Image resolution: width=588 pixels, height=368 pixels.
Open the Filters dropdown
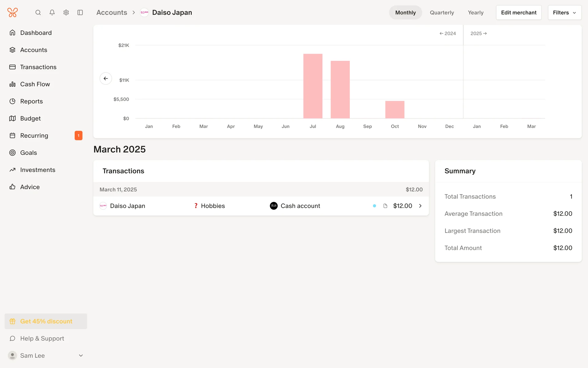tap(564, 13)
